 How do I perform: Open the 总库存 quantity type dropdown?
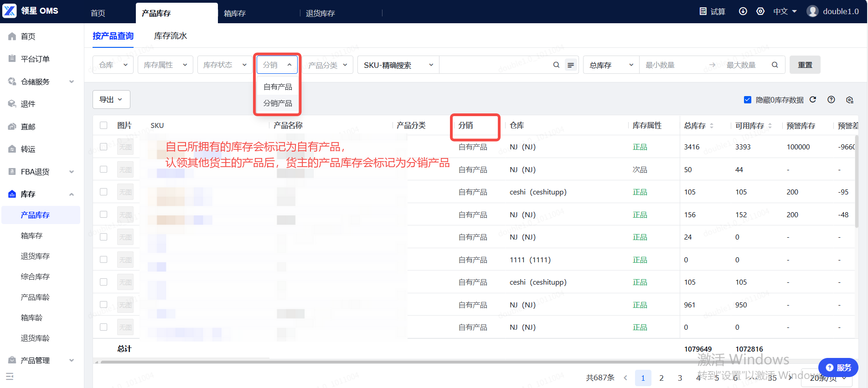[611, 65]
